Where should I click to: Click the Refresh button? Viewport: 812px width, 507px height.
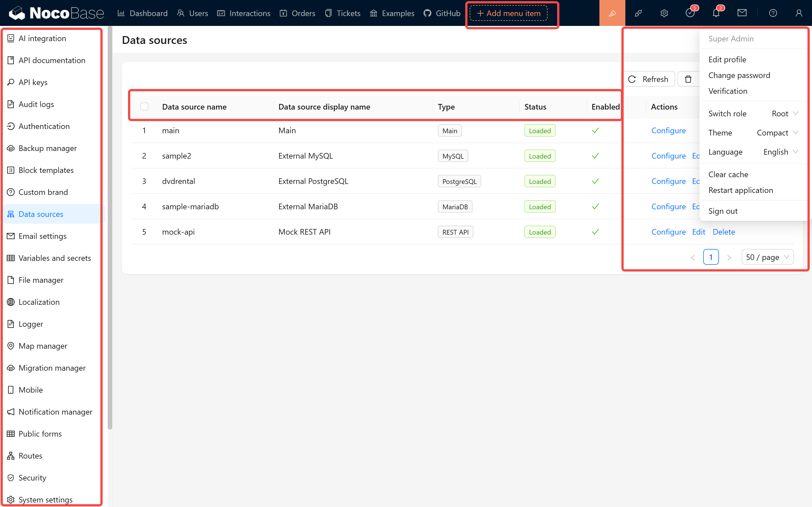click(649, 79)
